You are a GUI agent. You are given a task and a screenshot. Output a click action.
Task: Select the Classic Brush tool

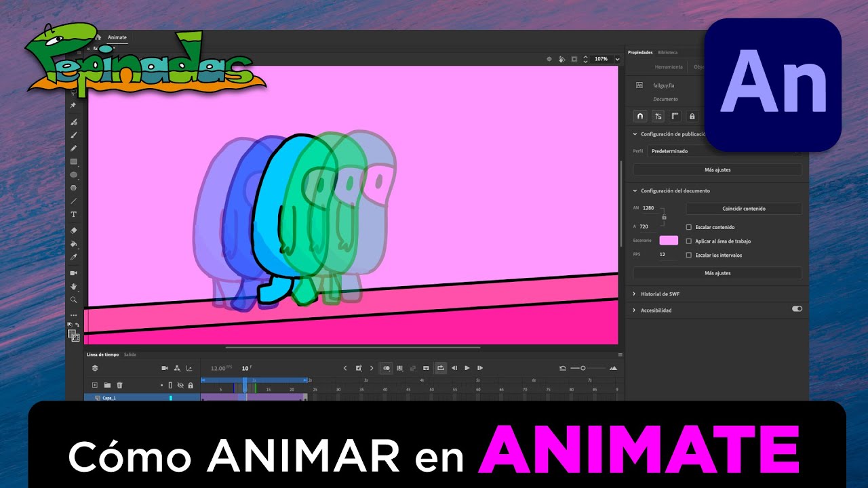pos(74,135)
